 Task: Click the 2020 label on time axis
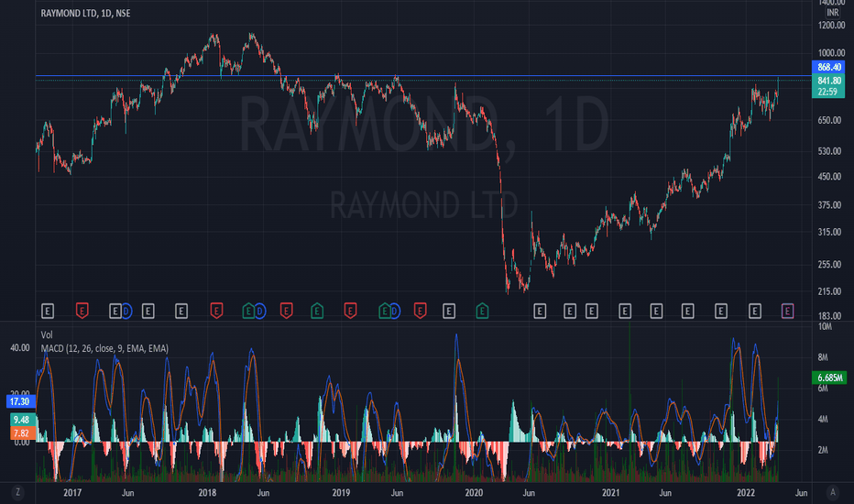pyautogui.click(x=474, y=493)
